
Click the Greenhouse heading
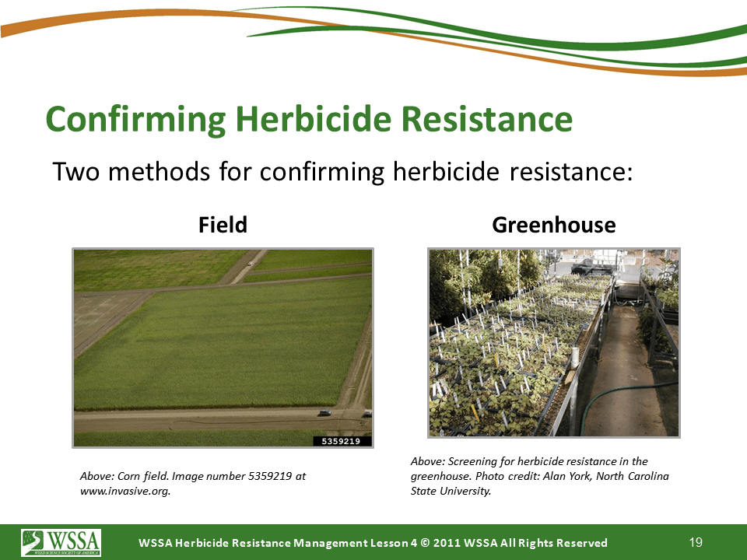pyautogui.click(x=553, y=225)
